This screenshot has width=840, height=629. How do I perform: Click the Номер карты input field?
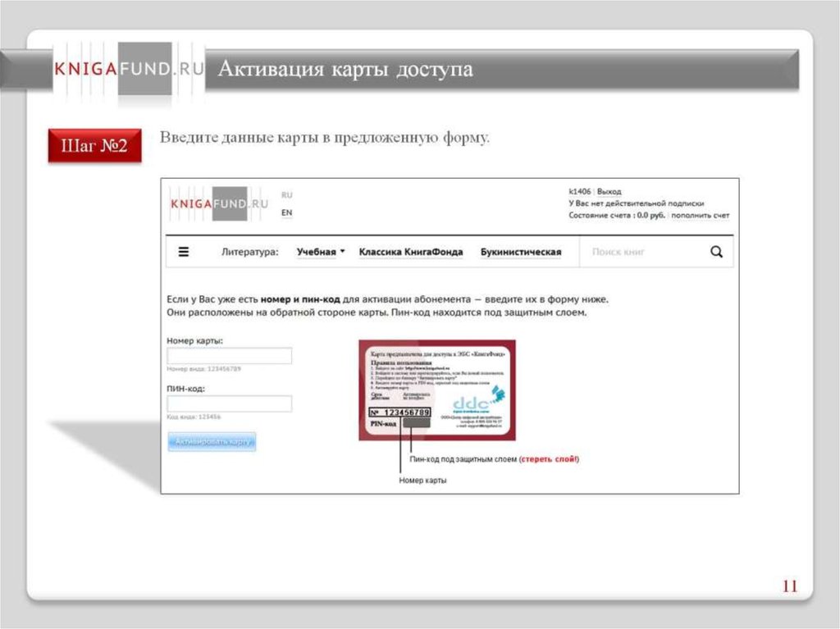point(230,356)
